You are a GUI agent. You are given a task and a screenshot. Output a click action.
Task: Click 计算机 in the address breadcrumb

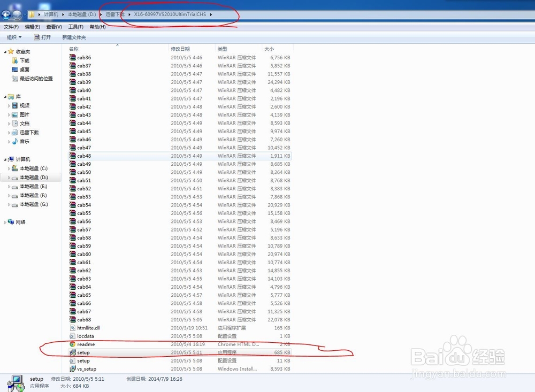click(51, 14)
